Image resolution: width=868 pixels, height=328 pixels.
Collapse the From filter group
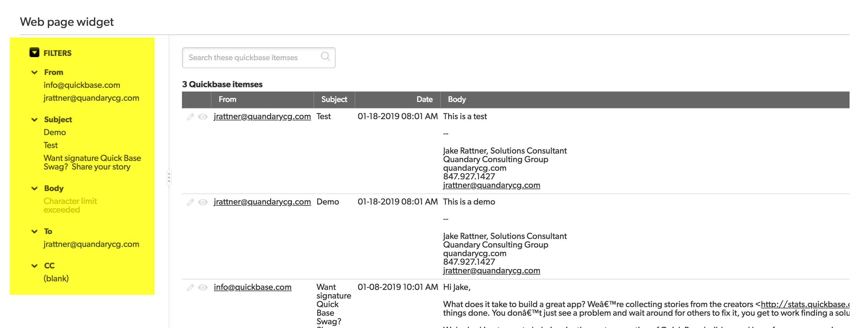[34, 72]
